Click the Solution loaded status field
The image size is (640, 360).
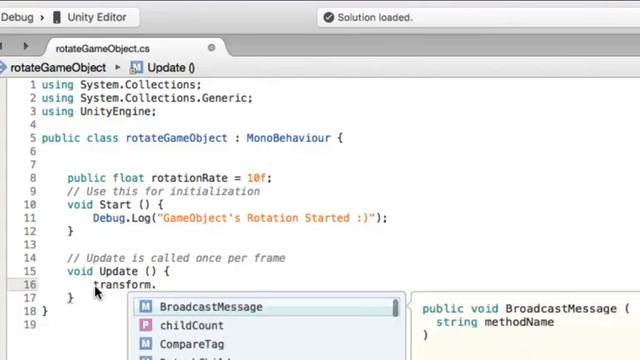478,18
